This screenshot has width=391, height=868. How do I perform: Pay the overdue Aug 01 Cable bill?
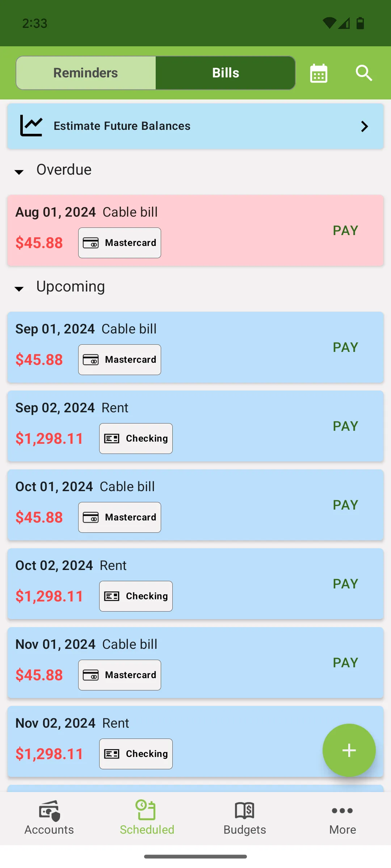(345, 230)
